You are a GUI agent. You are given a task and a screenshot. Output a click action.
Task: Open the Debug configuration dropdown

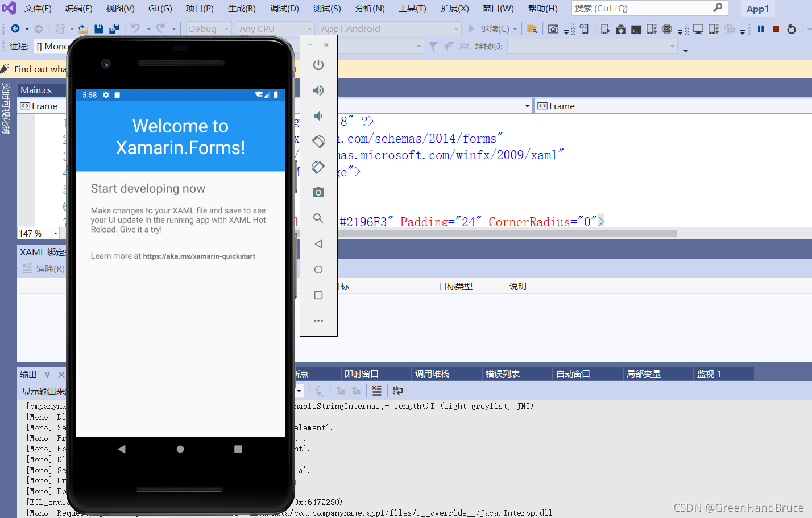(x=208, y=28)
